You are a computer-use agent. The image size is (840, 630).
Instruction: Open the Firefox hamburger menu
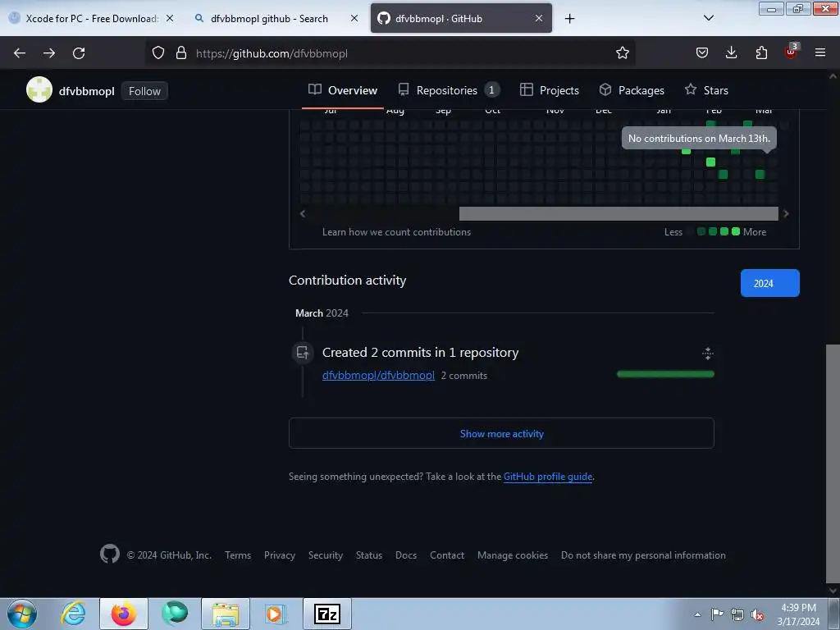(x=820, y=53)
